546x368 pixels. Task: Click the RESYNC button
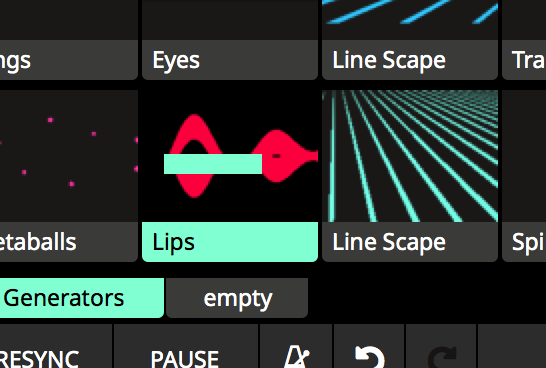(56, 346)
